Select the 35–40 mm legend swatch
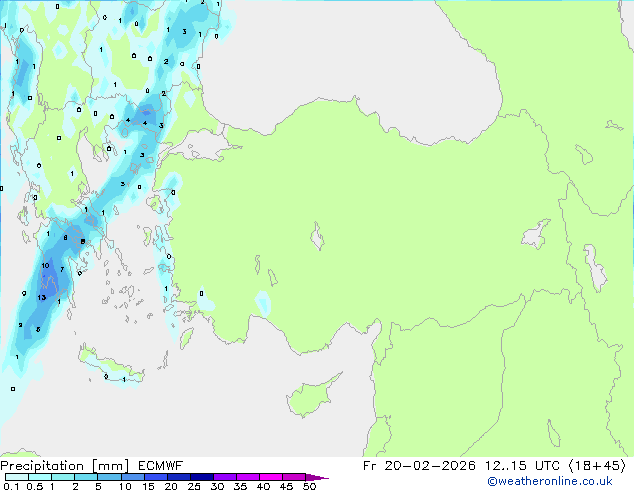Image resolution: width=634 pixels, height=490 pixels. (x=248, y=477)
